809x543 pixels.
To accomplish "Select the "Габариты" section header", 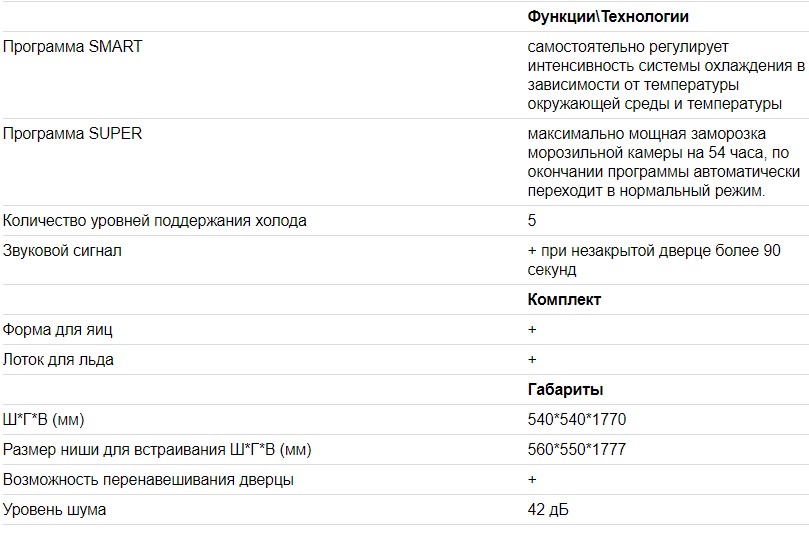I will click(565, 389).
